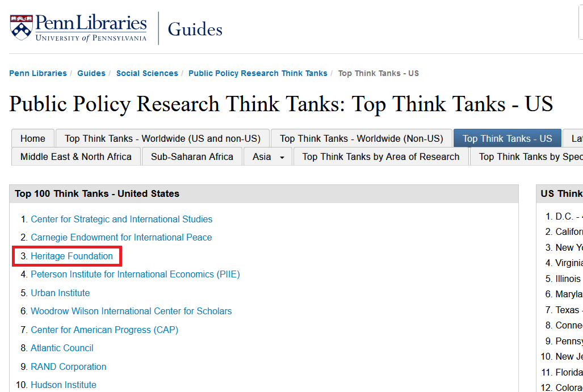Open the RAND Corporation link
This screenshot has width=583, height=392.
69,366
